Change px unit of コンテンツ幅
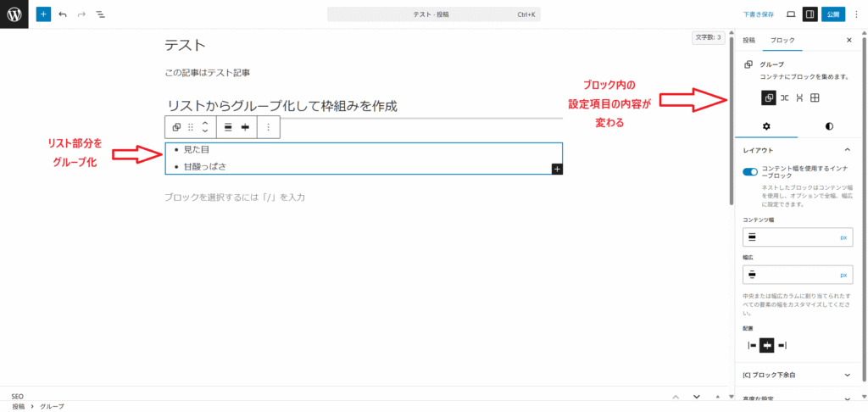This screenshot has width=868, height=412. point(843,237)
